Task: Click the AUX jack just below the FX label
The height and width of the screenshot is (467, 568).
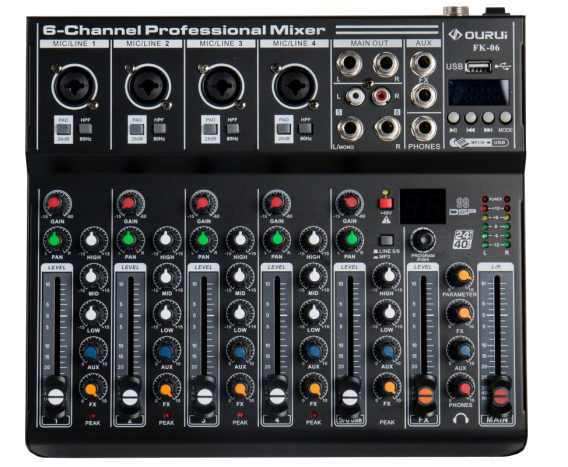Action: coord(423,95)
